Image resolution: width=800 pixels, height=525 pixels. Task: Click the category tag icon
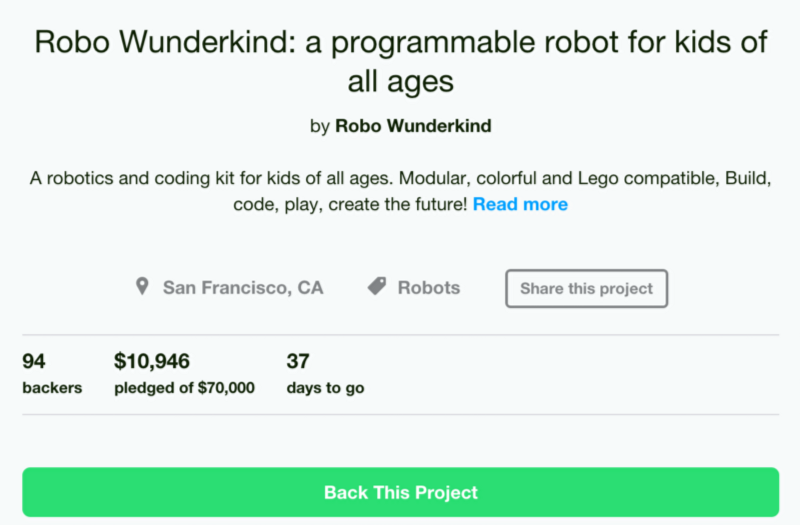[x=377, y=288]
